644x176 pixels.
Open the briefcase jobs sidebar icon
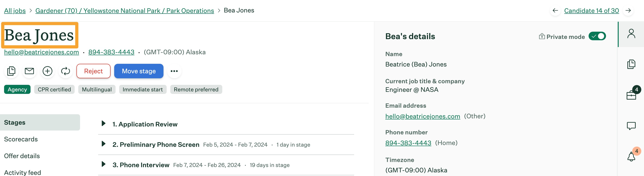(631, 95)
